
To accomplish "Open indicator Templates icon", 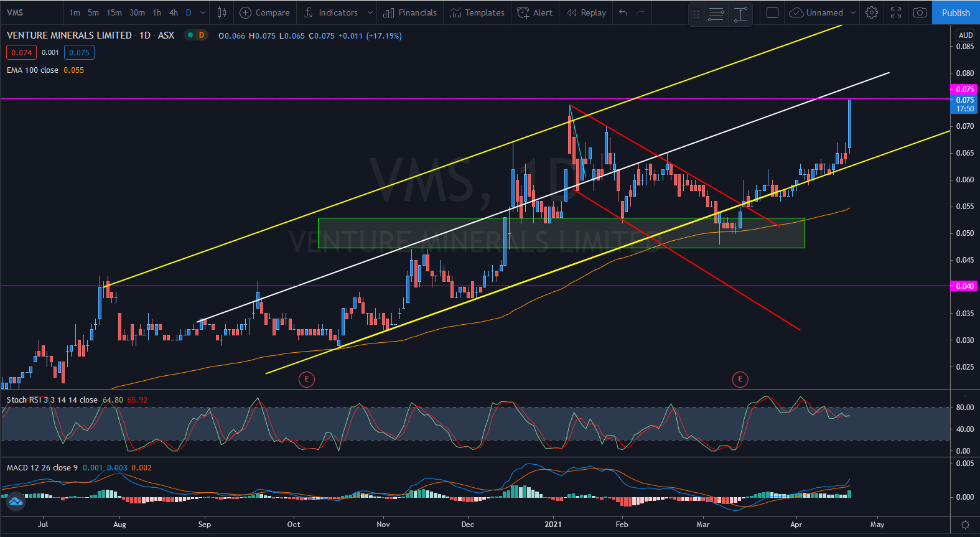I will (x=456, y=12).
